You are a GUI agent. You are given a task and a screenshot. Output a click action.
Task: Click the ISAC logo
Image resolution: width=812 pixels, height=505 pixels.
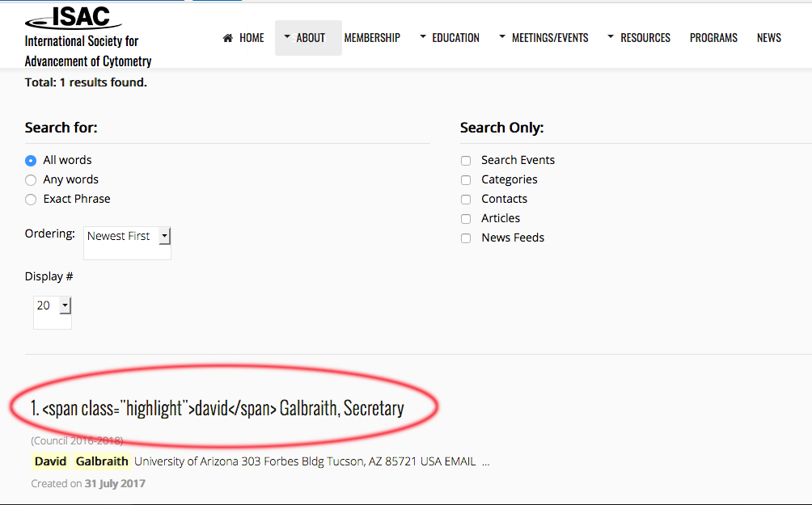(x=73, y=17)
